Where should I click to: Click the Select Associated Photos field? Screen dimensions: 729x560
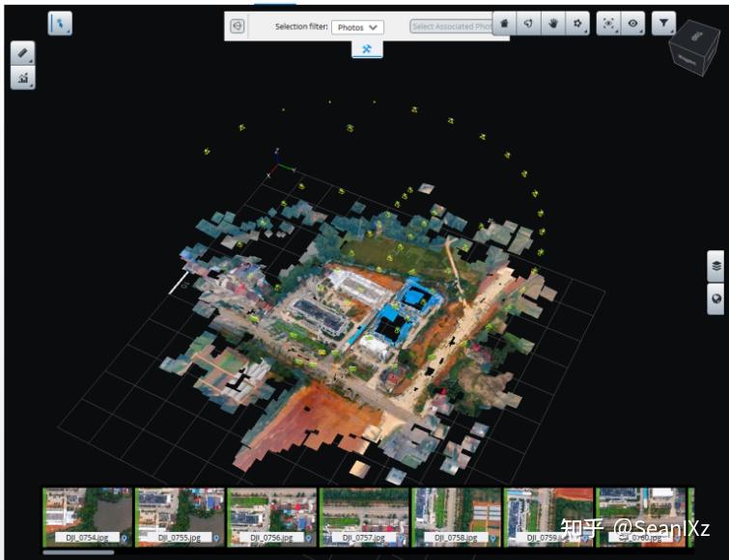pos(451,26)
